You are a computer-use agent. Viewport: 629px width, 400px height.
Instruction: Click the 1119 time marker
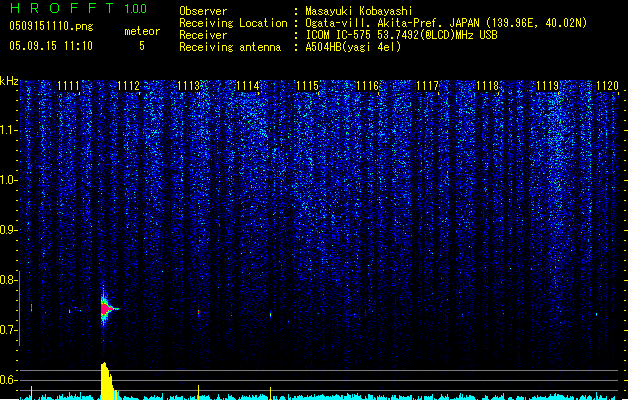(547, 86)
